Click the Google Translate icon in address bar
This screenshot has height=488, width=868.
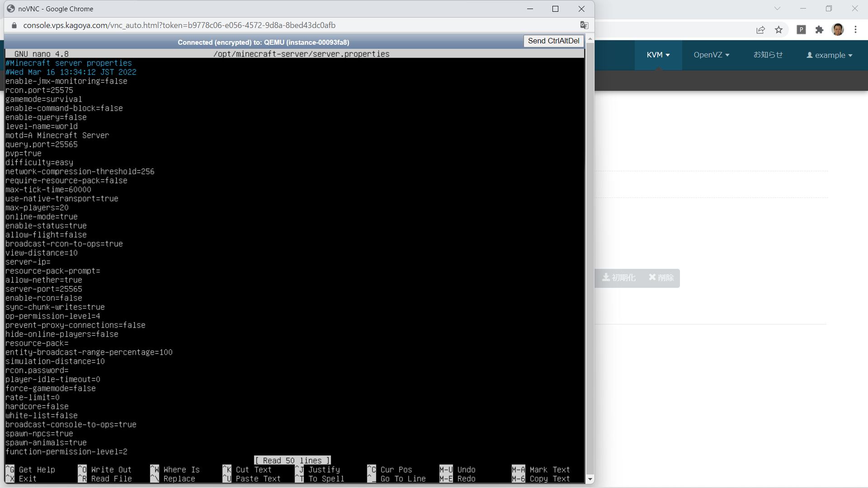[x=584, y=25]
